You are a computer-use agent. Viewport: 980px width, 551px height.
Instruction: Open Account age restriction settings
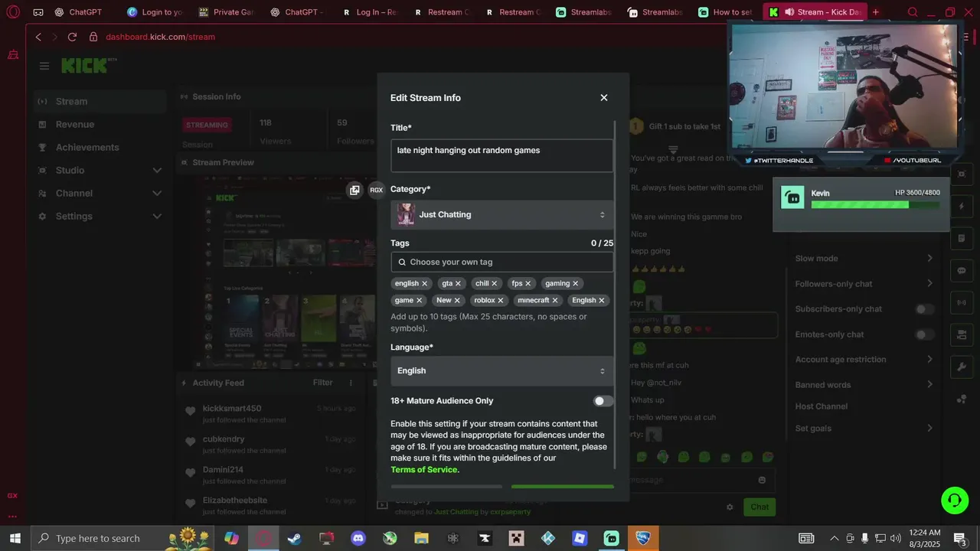(864, 360)
